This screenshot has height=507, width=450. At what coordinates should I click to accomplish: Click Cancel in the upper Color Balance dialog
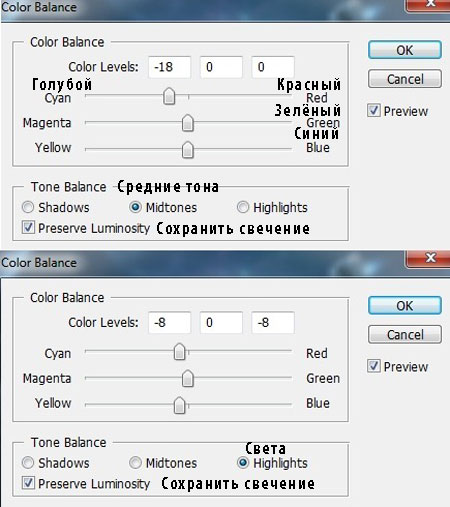click(405, 79)
